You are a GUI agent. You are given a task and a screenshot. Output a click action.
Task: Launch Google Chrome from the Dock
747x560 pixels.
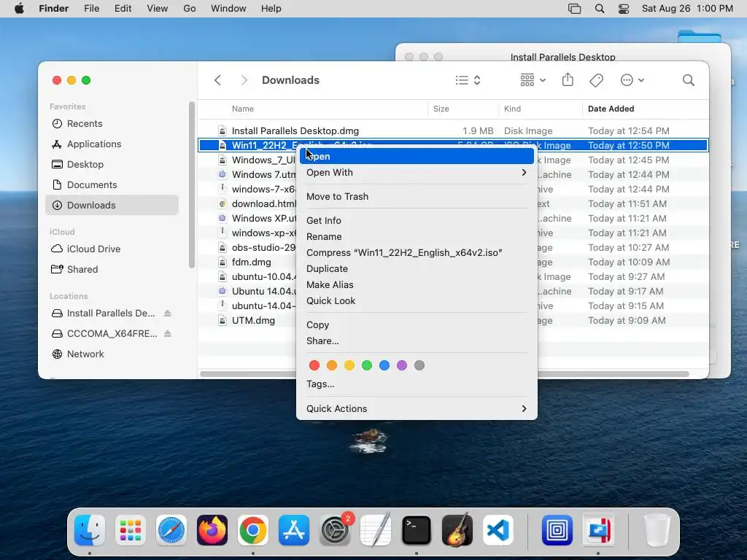coord(253,530)
